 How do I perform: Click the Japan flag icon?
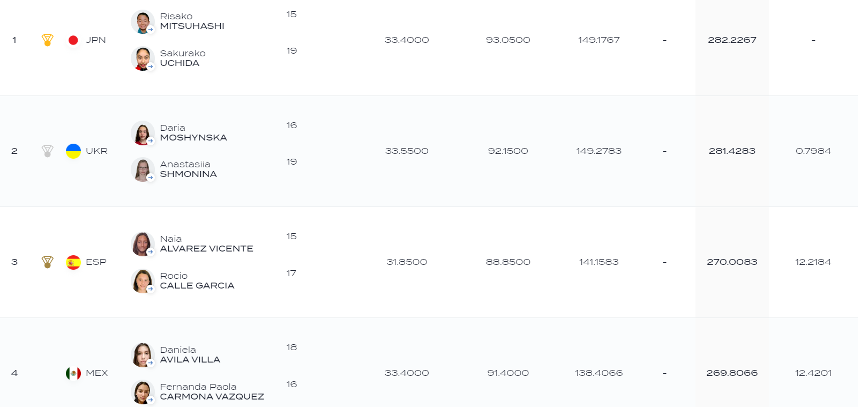pos(73,40)
